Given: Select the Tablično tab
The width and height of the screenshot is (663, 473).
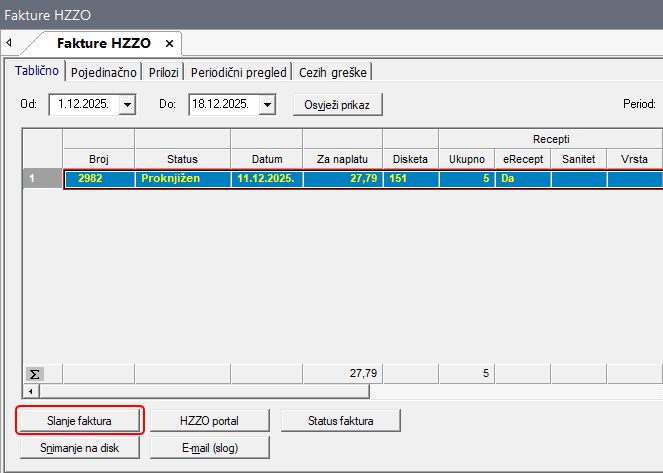Looking at the screenshot, I should pos(37,71).
